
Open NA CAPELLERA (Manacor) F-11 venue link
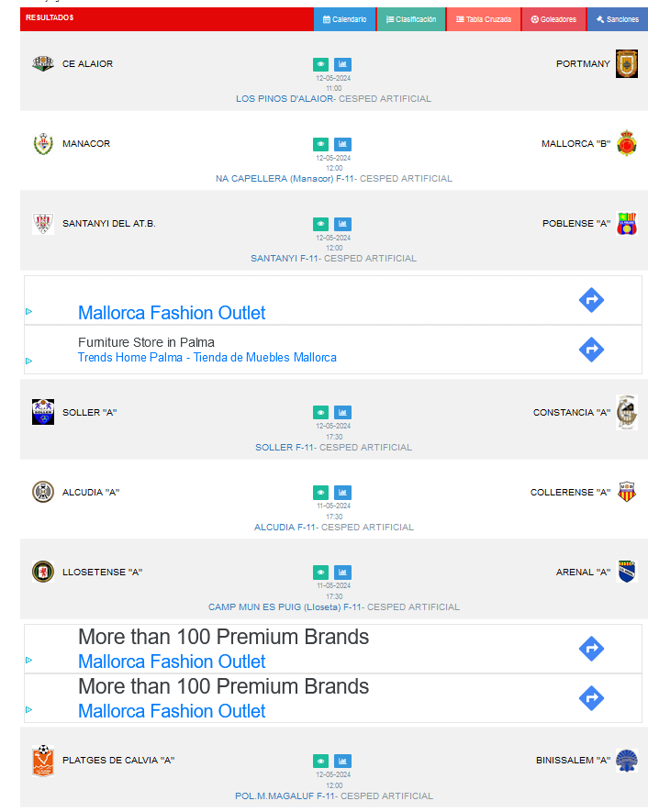coord(285,179)
